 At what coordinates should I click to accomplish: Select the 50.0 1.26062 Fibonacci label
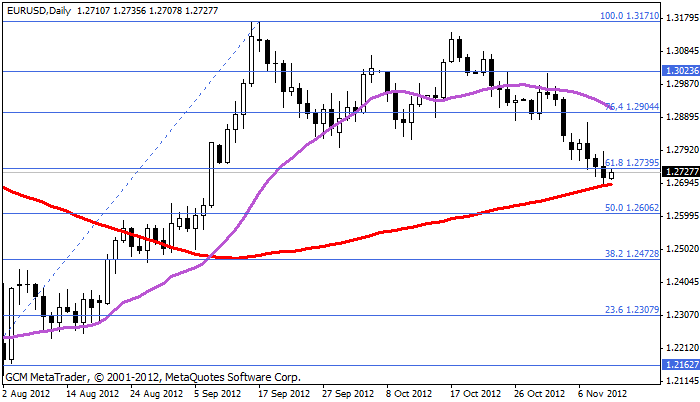[632, 208]
